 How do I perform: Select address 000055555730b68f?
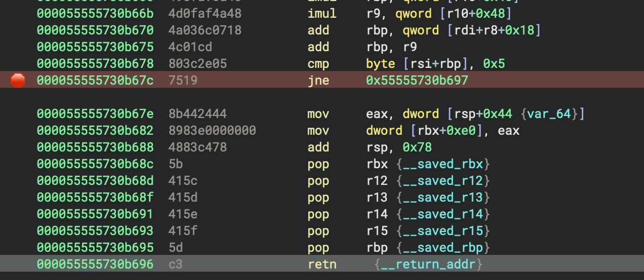[x=95, y=197]
